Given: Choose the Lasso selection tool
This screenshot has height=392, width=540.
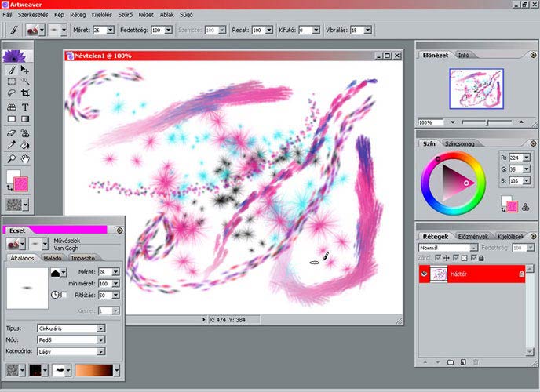Looking at the screenshot, I should (11, 93).
